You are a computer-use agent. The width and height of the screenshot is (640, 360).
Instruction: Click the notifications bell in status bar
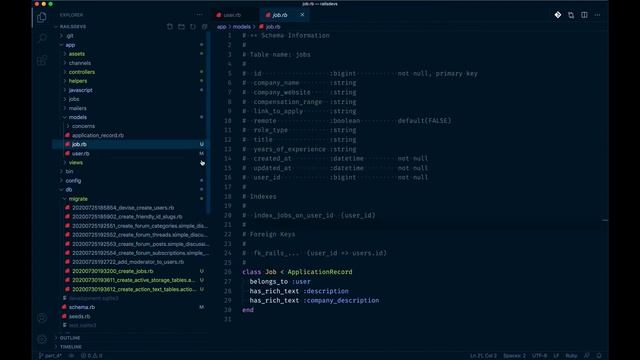599,356
